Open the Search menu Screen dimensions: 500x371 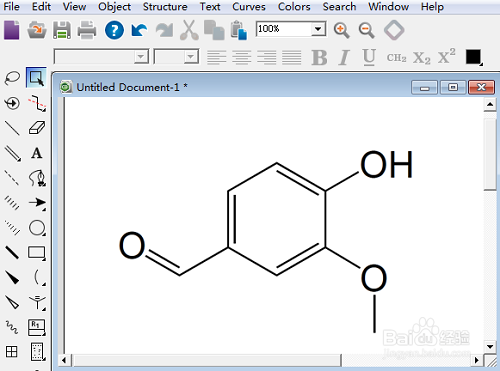339,7
